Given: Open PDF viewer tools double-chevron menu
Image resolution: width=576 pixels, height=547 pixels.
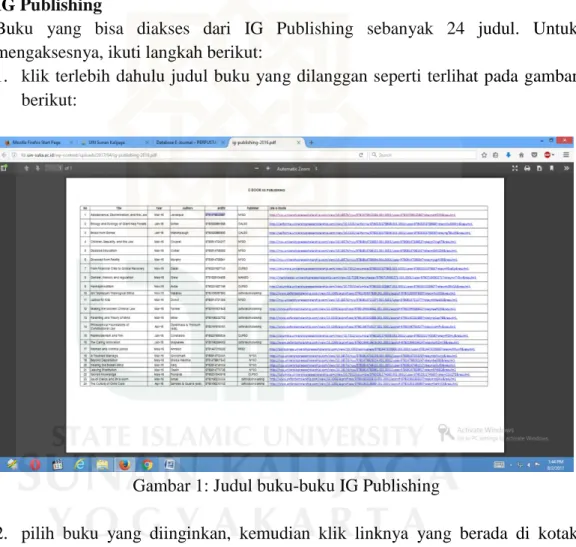Looking at the screenshot, I should [566, 168].
